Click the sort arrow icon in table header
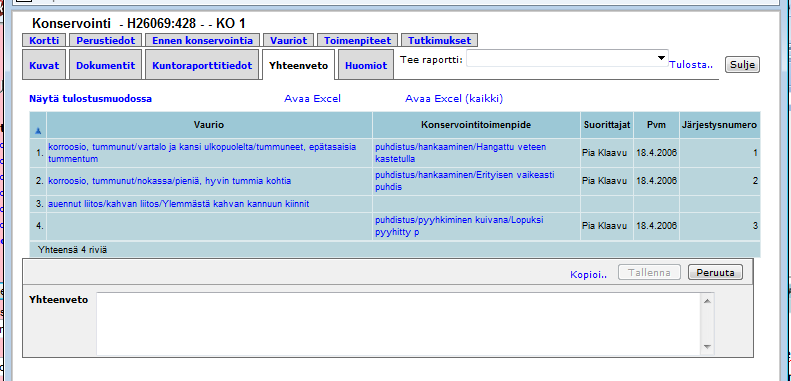 pos(38,131)
